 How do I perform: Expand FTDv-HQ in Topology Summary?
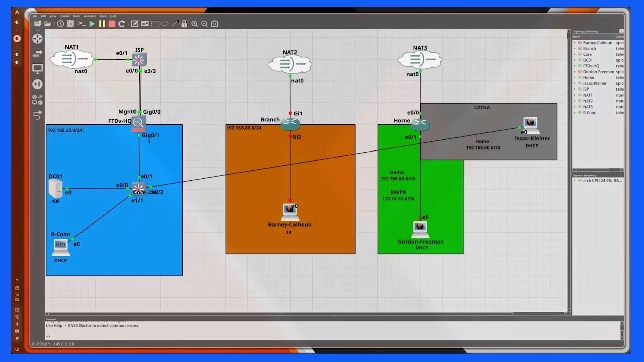coord(575,66)
